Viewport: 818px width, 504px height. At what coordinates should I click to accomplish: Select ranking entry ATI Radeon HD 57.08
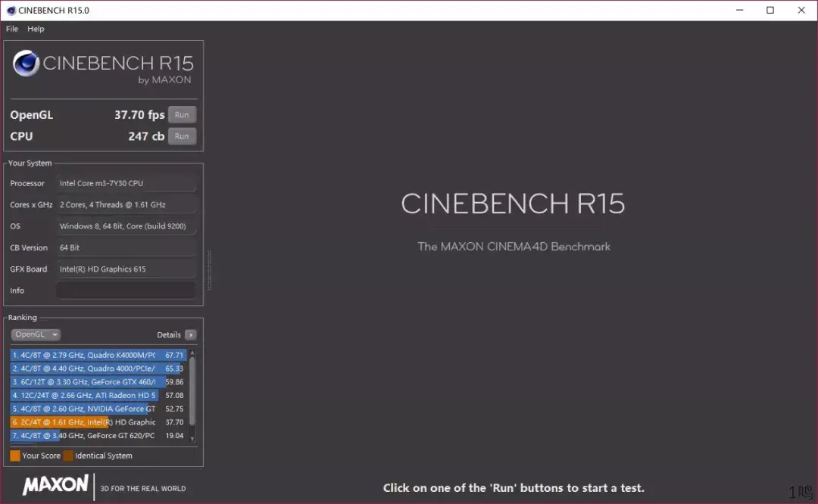click(x=98, y=396)
